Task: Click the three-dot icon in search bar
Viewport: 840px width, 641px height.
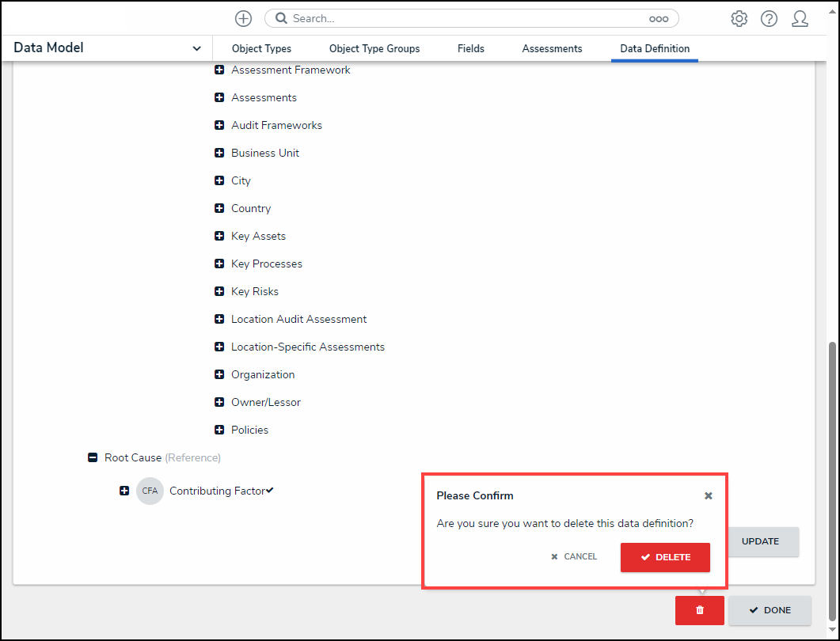Action: [659, 18]
